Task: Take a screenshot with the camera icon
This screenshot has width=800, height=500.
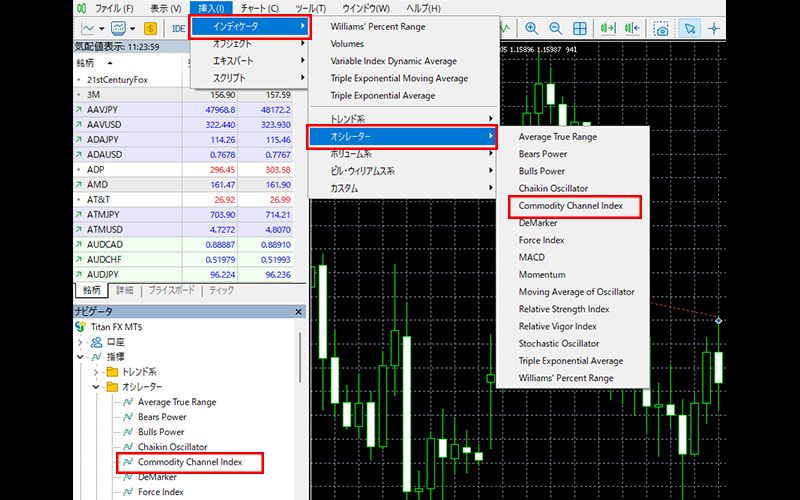Action: click(662, 29)
